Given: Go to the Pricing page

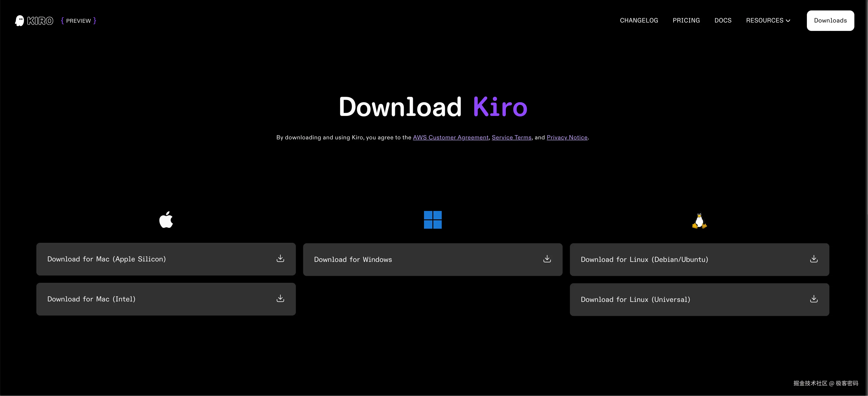Looking at the screenshot, I should (686, 20).
